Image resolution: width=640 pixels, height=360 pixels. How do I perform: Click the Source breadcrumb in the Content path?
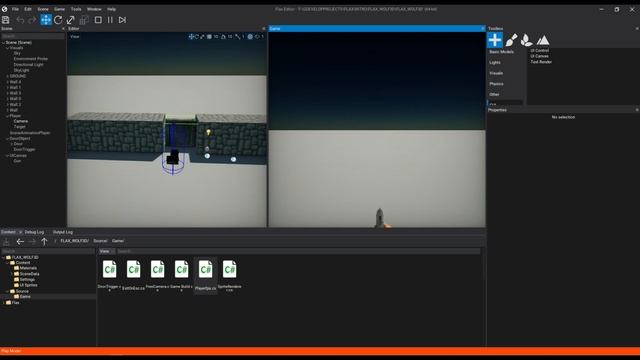pyautogui.click(x=100, y=241)
